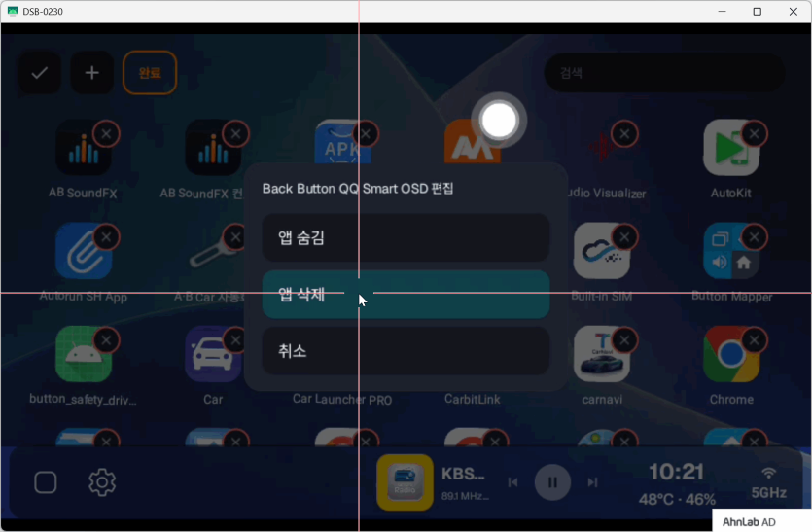
Task: Click the 10:21 clock display
Action: 676,472
